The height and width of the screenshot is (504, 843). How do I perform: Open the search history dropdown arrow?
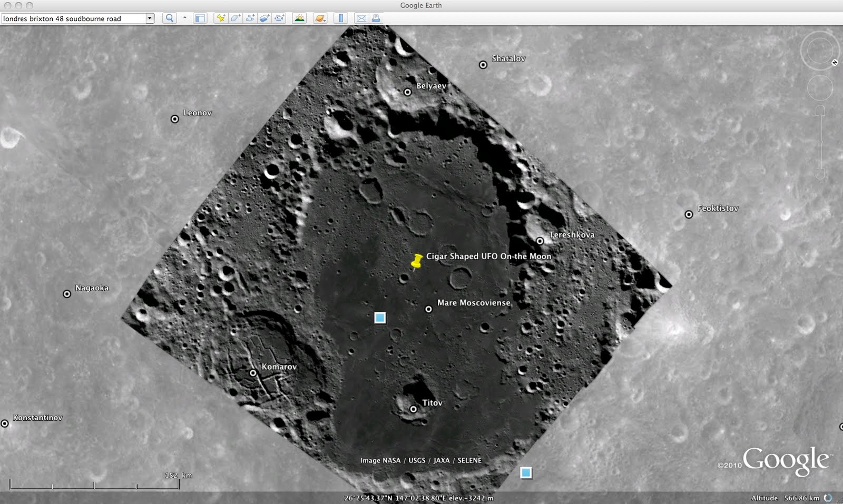pos(150,18)
